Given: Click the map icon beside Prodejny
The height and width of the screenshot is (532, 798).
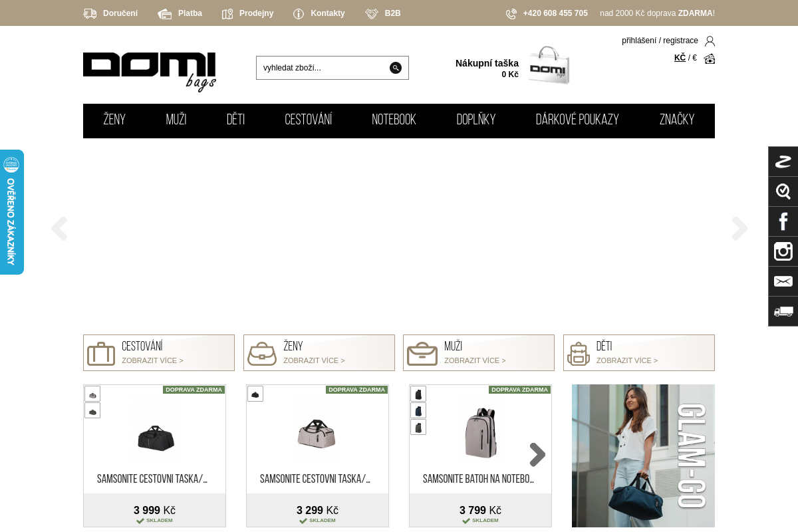Looking at the screenshot, I should pyautogui.click(x=227, y=13).
